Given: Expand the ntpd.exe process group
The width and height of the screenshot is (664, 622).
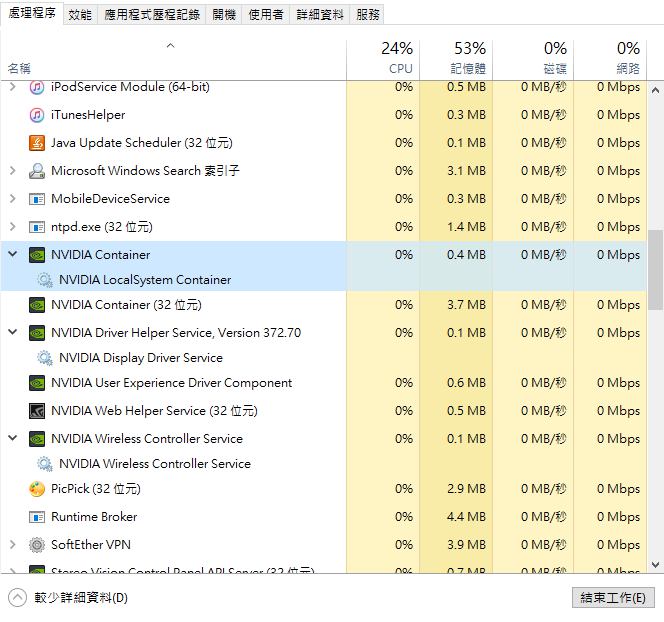Looking at the screenshot, I should click(12, 227).
